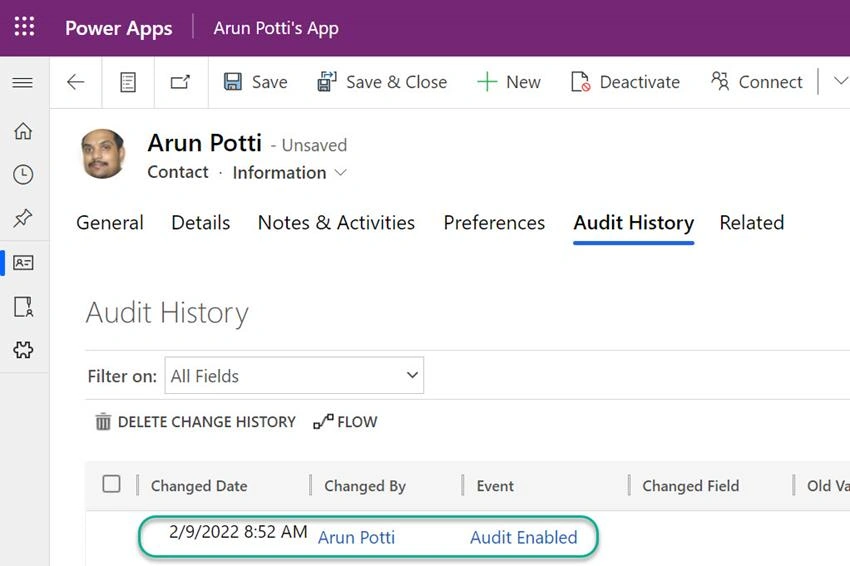Open the Information form selector chevron

click(340, 173)
